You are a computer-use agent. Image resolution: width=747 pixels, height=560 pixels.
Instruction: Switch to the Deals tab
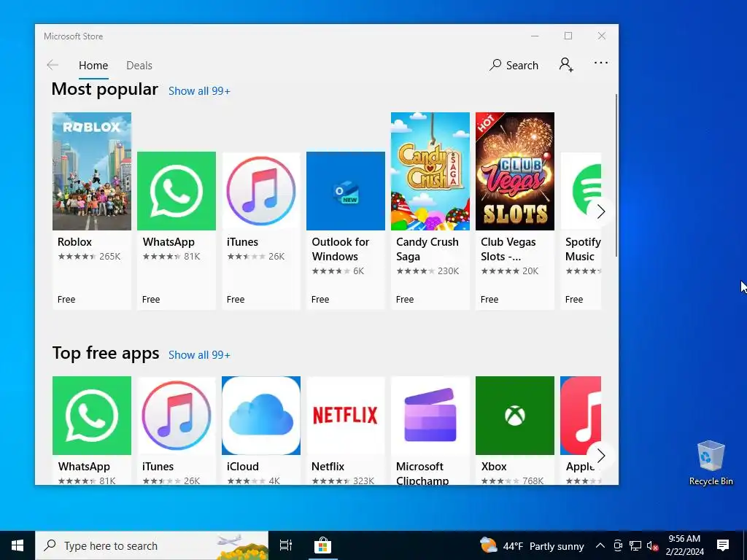tap(139, 65)
